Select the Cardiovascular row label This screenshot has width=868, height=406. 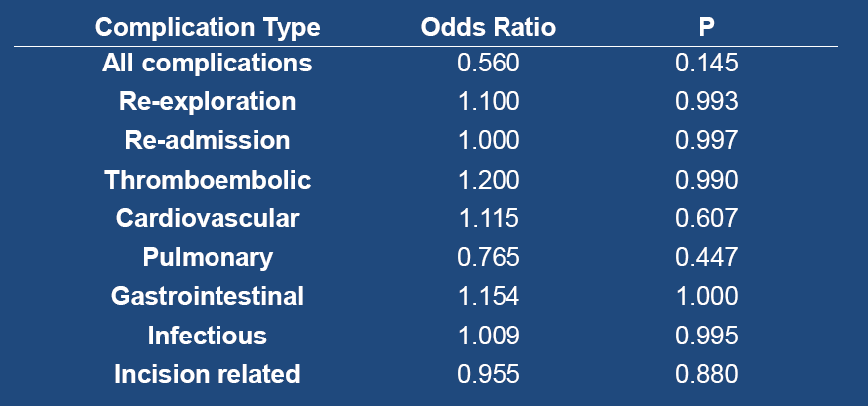(208, 218)
